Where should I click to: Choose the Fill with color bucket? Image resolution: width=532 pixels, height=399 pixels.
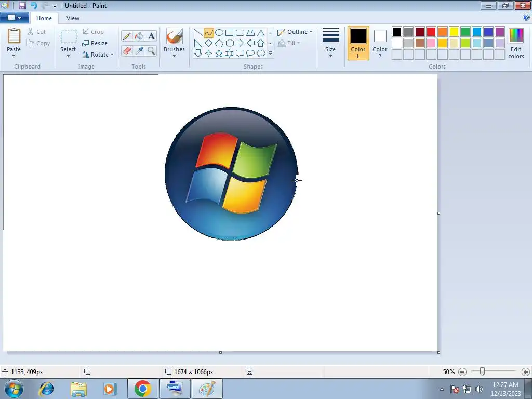point(139,36)
